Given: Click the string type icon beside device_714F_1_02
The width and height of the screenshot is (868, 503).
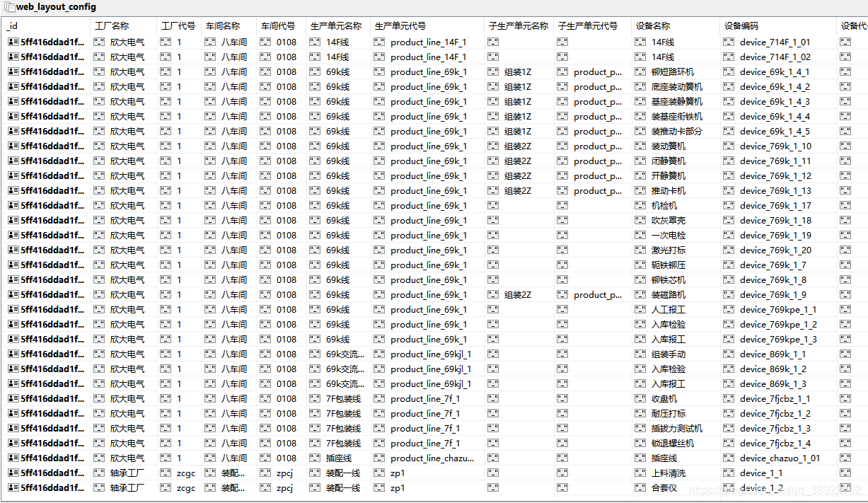Looking at the screenshot, I should [x=729, y=57].
